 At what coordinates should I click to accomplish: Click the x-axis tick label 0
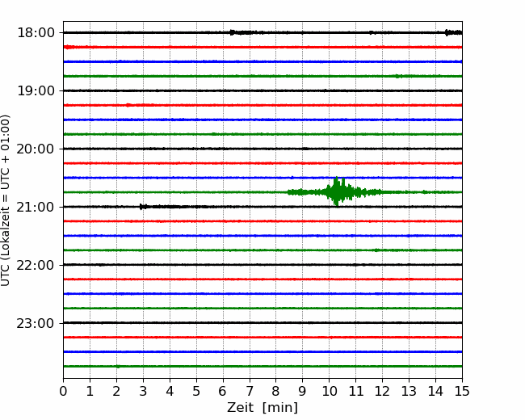point(63,391)
